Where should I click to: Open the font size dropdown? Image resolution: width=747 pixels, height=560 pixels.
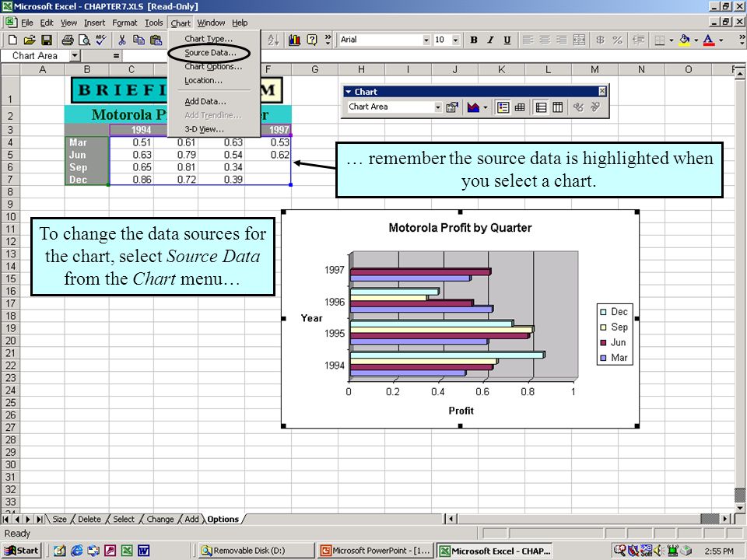click(456, 40)
